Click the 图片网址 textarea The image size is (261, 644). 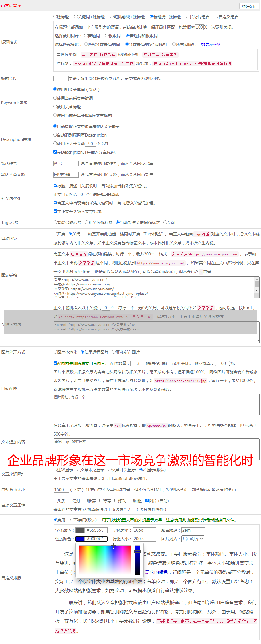[x=157, y=405]
